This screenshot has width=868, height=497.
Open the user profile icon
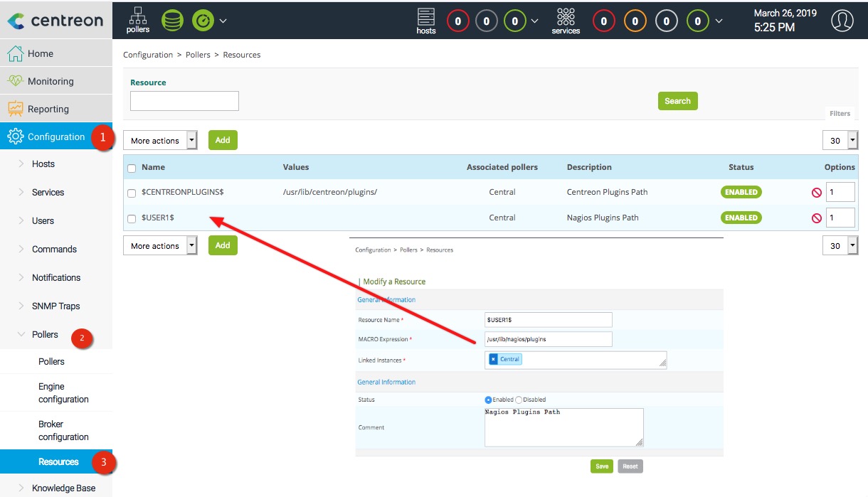click(842, 21)
